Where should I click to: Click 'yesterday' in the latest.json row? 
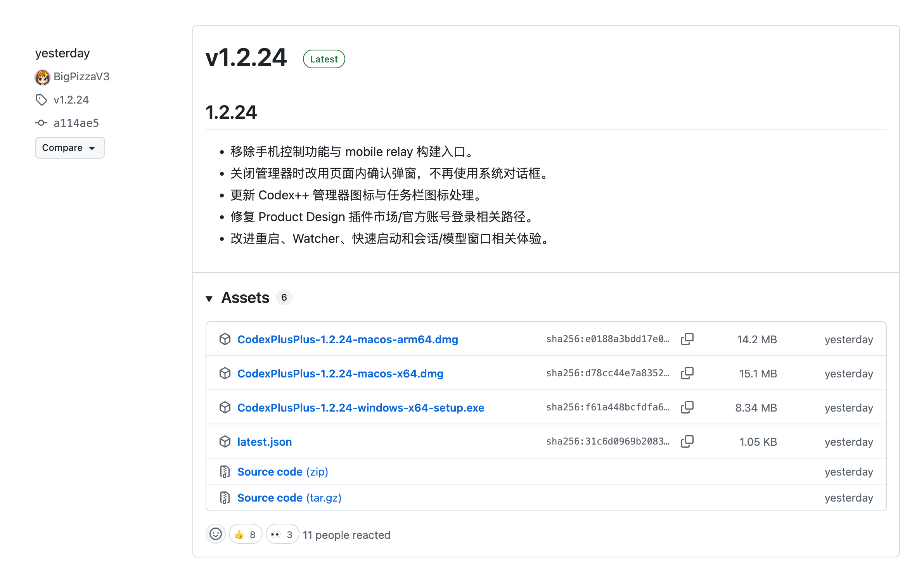pyautogui.click(x=849, y=442)
